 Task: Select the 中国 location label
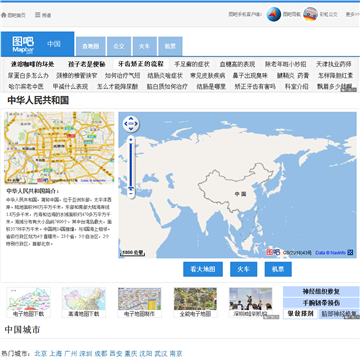click(54, 44)
